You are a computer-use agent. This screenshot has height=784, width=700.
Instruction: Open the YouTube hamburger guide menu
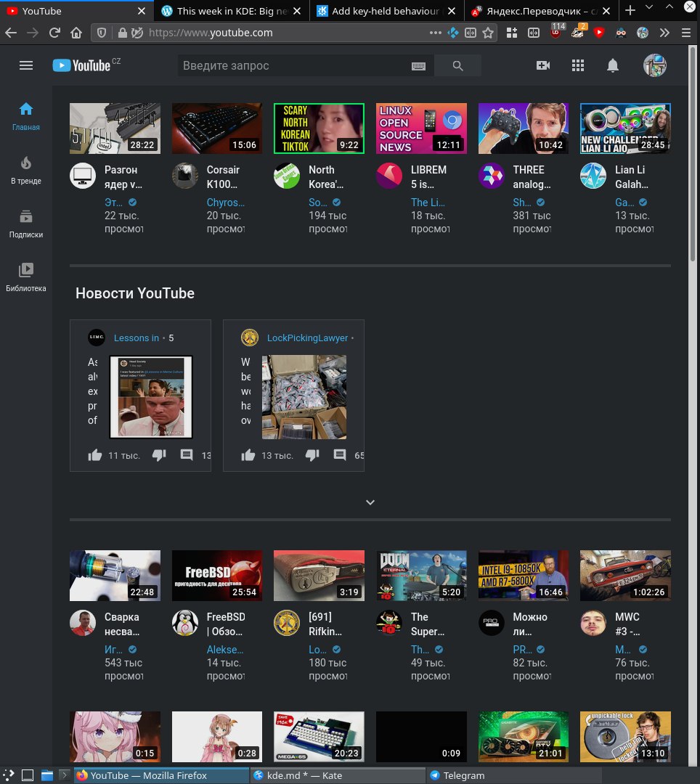(x=26, y=65)
